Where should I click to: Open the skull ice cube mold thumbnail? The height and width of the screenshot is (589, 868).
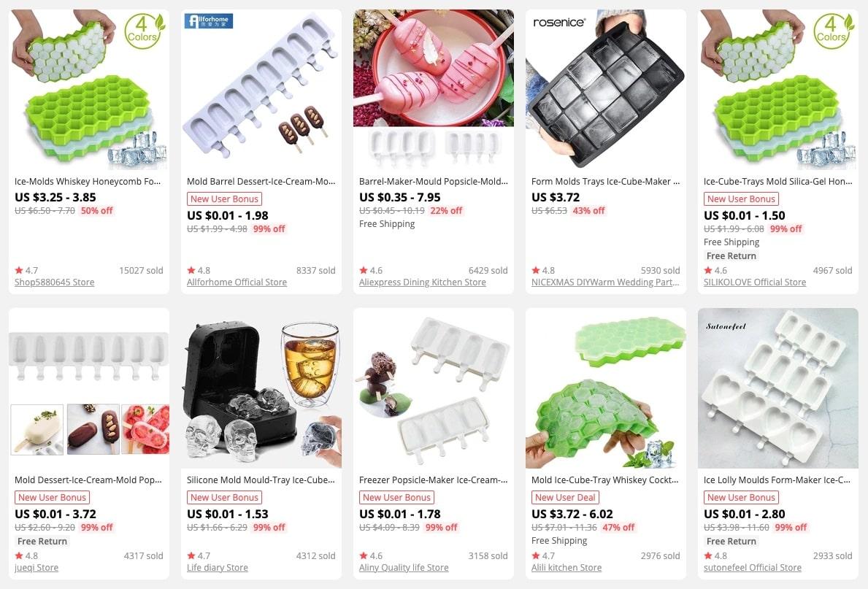(261, 388)
